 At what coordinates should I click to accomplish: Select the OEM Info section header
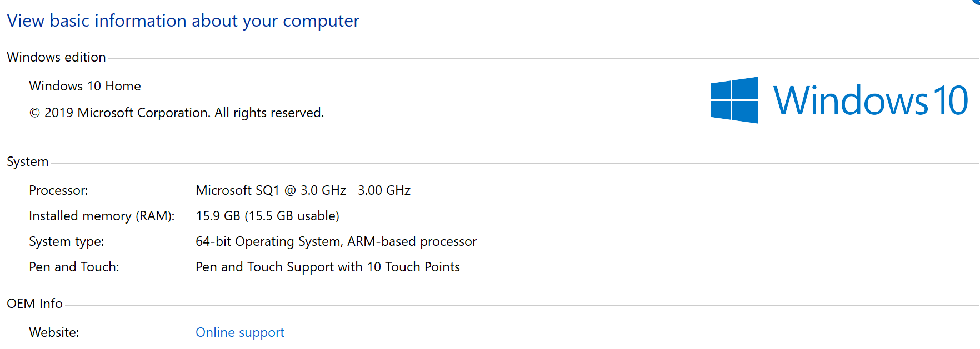point(34,304)
